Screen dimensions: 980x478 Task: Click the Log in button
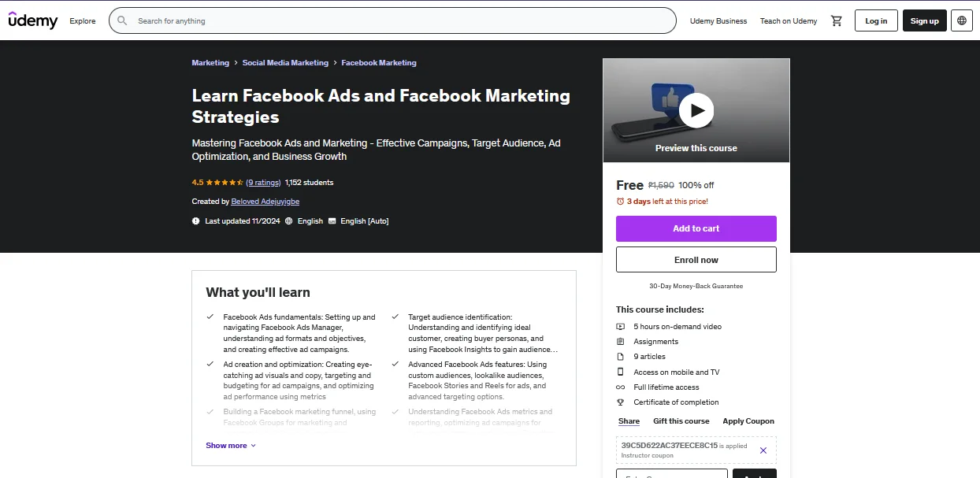(876, 20)
